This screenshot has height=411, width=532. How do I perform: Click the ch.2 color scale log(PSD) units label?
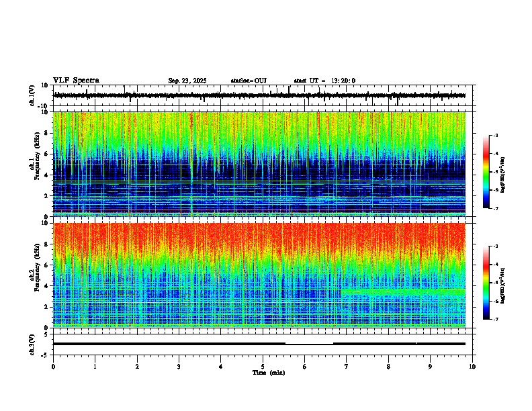(x=503, y=286)
